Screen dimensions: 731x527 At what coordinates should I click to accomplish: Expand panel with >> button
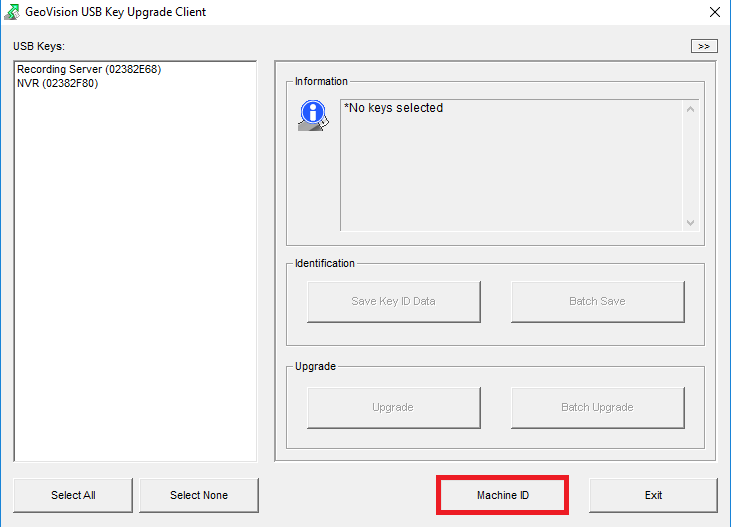(704, 46)
